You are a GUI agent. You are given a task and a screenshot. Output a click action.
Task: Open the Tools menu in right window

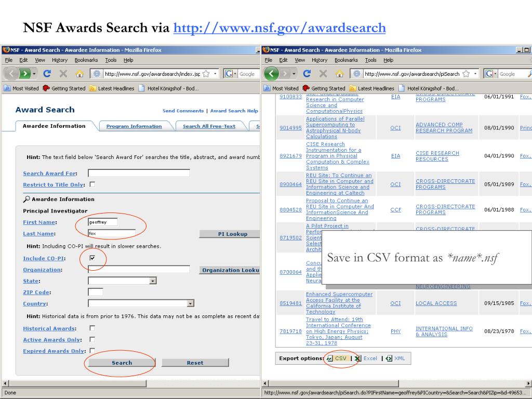click(370, 60)
